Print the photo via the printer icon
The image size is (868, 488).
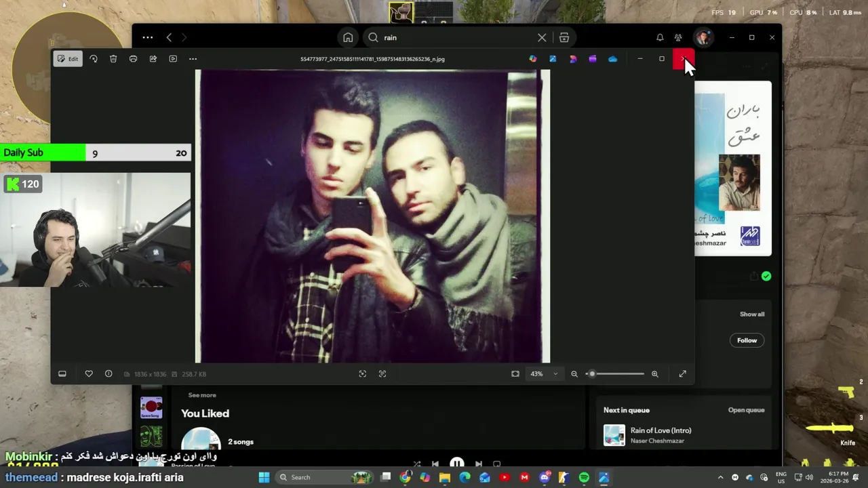(133, 59)
